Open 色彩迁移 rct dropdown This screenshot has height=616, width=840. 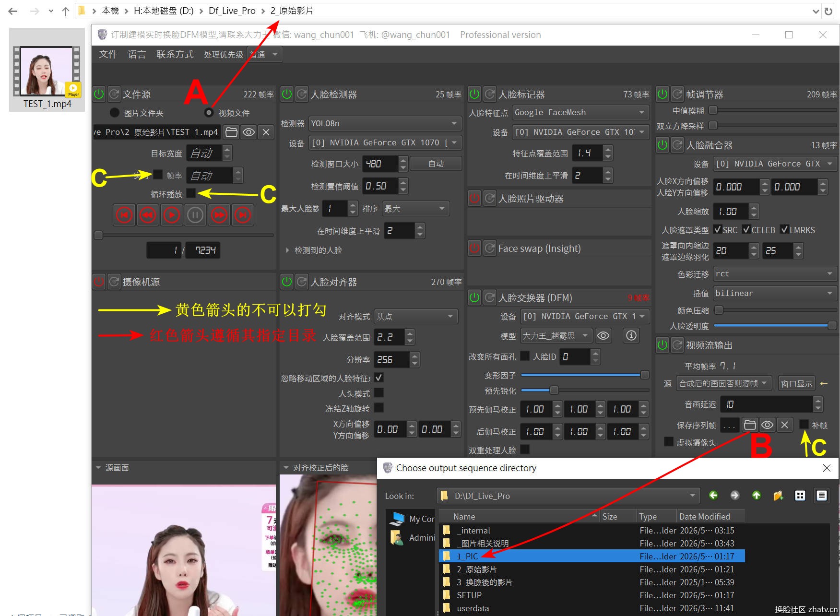(x=775, y=274)
